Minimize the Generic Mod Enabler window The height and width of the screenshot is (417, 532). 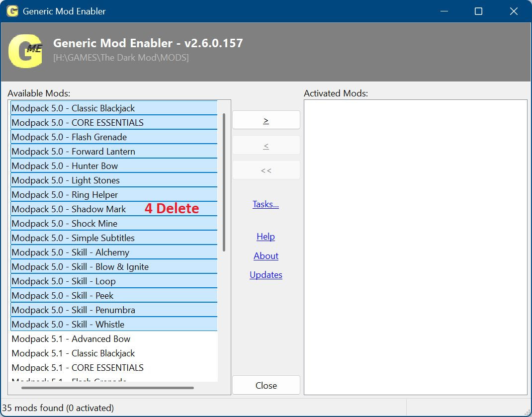[x=444, y=11]
